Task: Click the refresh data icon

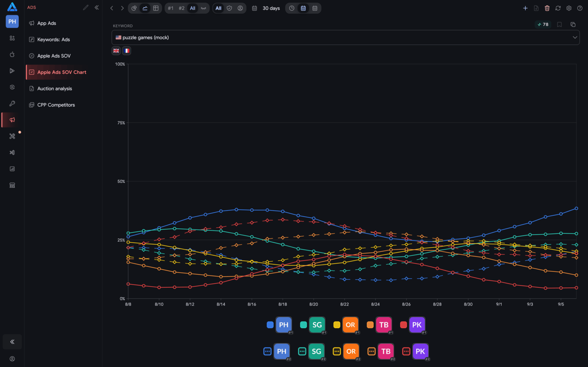Action: pos(558,8)
